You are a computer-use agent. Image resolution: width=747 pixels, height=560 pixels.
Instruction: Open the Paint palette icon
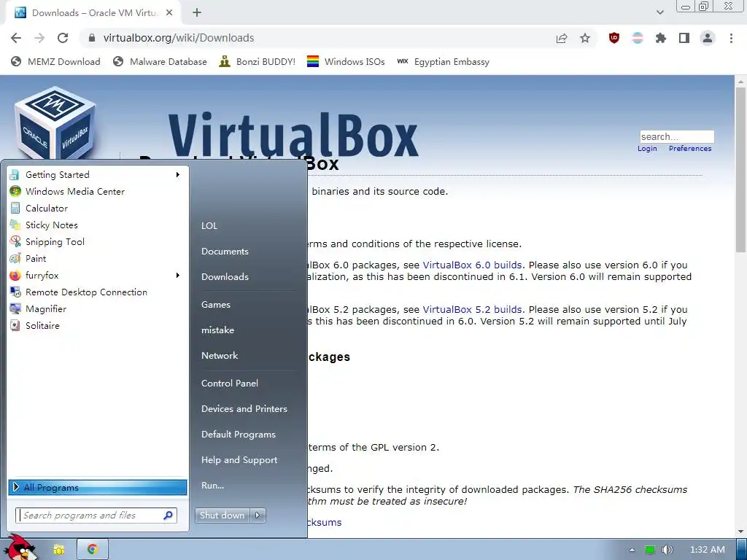(x=15, y=259)
